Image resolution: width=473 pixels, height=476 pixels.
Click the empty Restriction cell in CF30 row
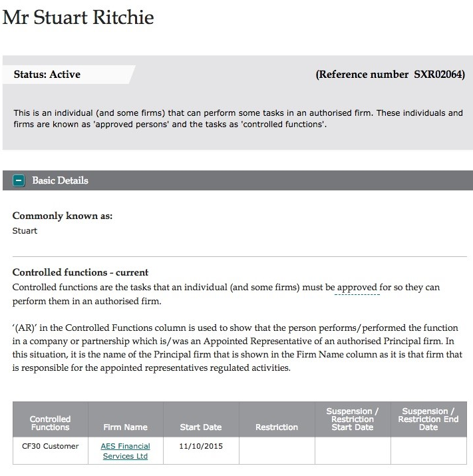pyautogui.click(x=277, y=451)
